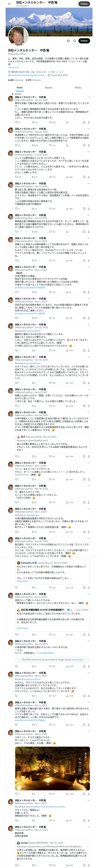Go back using the top-left arrow
Image resolution: width=98 pixels, height=868 pixels.
(x=9, y=4)
